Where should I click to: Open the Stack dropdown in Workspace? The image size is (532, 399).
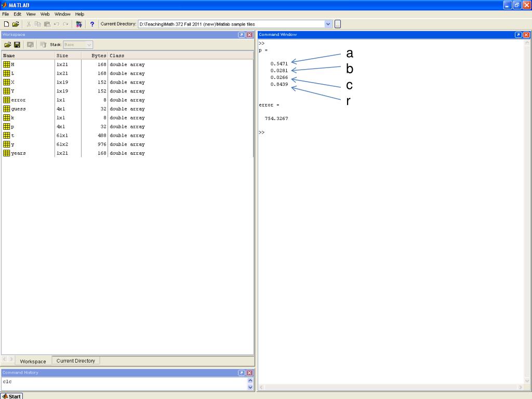pyautogui.click(x=89, y=45)
